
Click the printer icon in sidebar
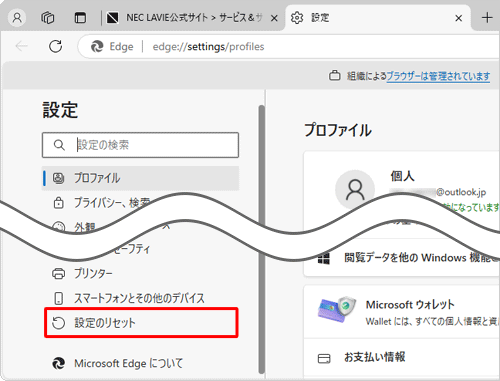click(x=59, y=274)
